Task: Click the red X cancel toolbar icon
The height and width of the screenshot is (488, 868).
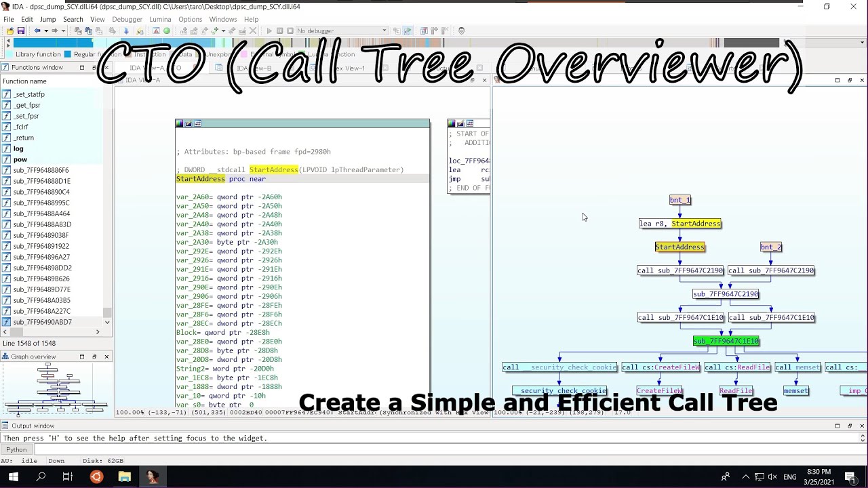Action: click(x=253, y=31)
